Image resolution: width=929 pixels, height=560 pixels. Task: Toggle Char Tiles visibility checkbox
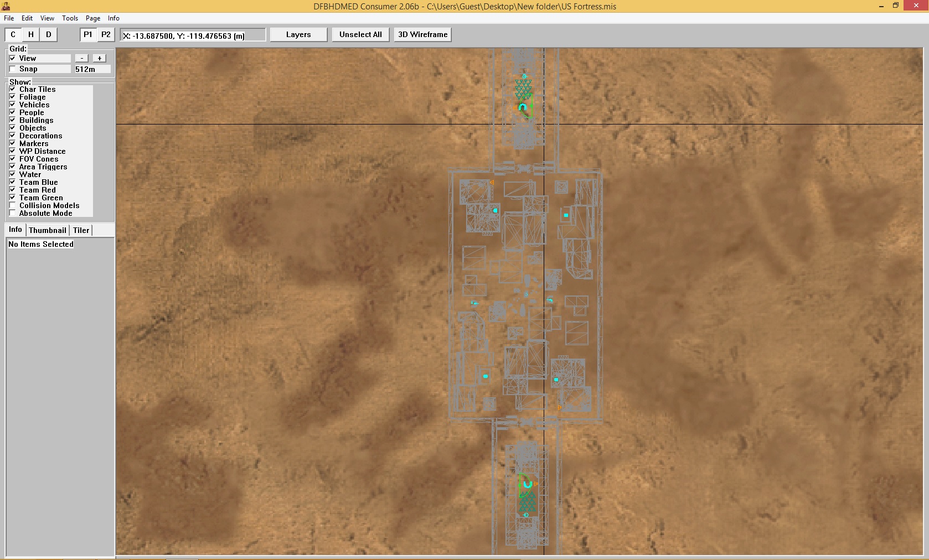tap(12, 89)
